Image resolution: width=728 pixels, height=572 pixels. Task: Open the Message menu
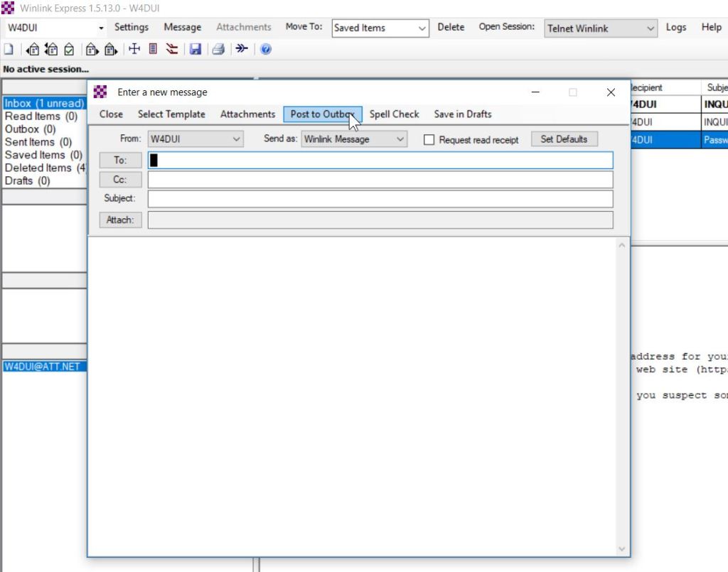[x=182, y=27]
